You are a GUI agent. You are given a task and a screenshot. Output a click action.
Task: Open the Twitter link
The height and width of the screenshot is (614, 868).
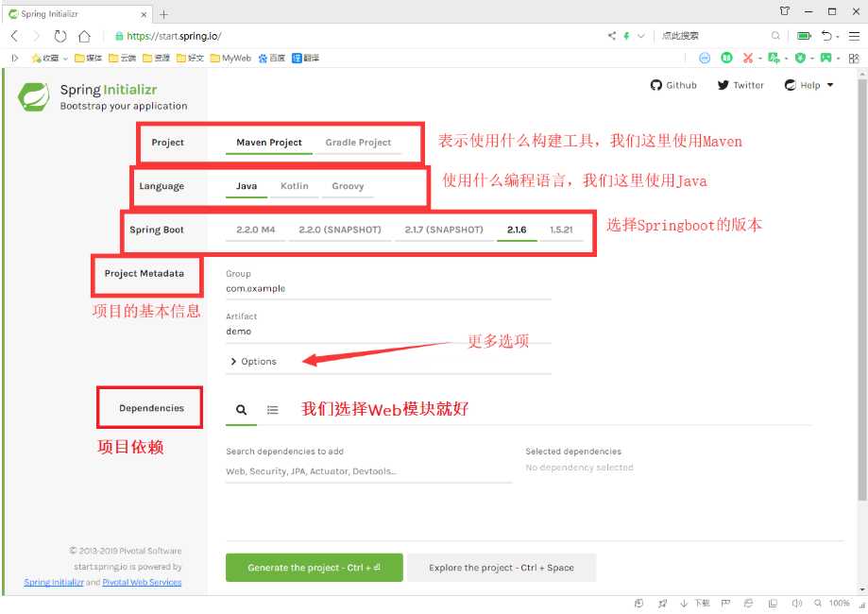pyautogui.click(x=740, y=85)
